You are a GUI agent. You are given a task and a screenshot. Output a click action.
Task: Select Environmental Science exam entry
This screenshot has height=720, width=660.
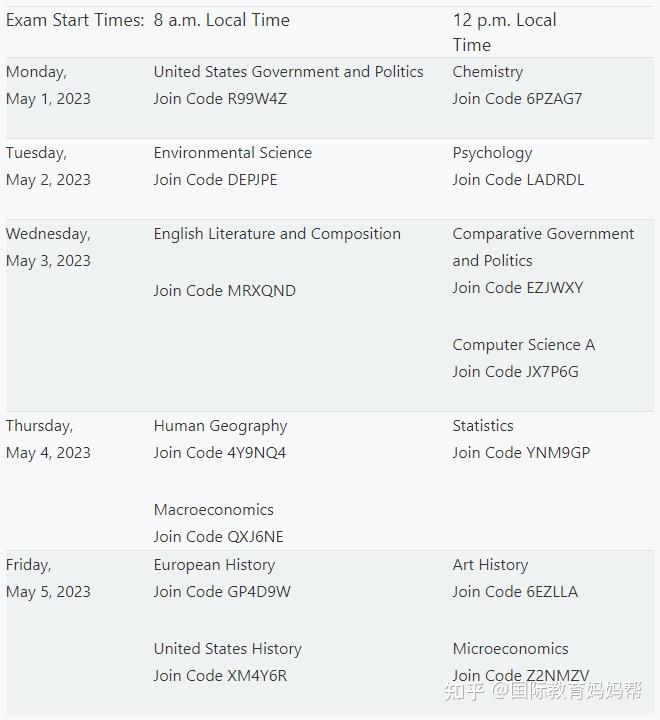point(233,152)
